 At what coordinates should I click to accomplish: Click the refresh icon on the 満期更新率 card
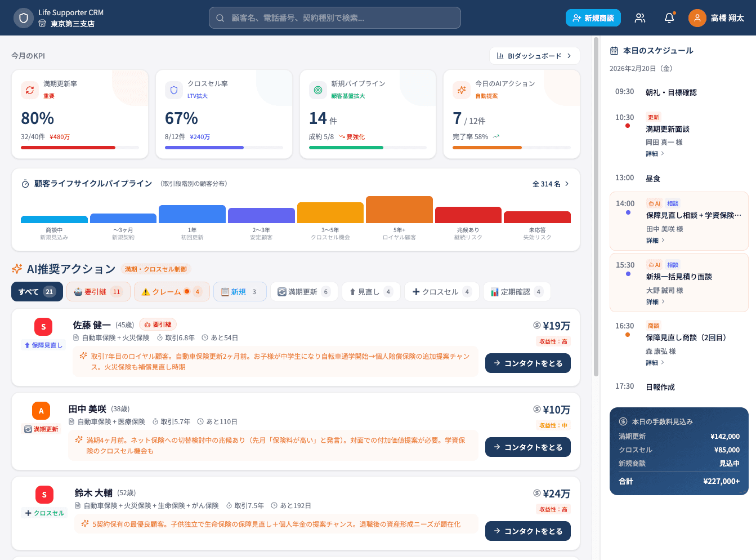29,90
